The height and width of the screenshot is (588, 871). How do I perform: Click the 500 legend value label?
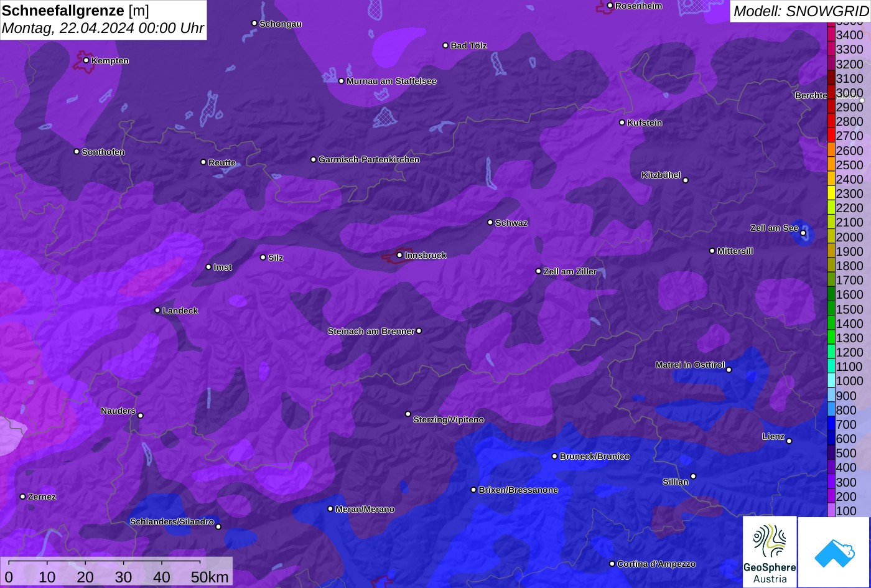tap(846, 453)
